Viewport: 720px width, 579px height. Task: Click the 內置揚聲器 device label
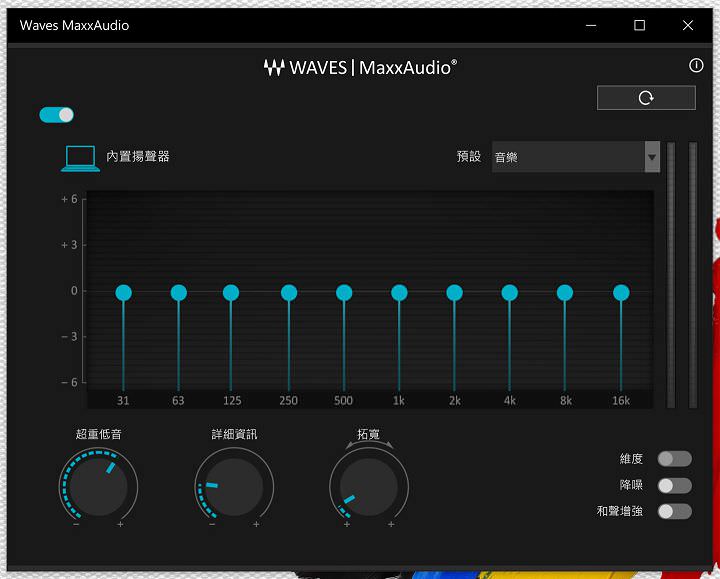(138, 157)
